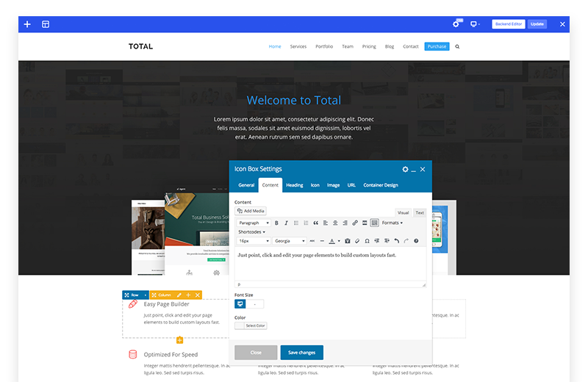Align text left in editor
The height and width of the screenshot is (382, 588).
325,223
